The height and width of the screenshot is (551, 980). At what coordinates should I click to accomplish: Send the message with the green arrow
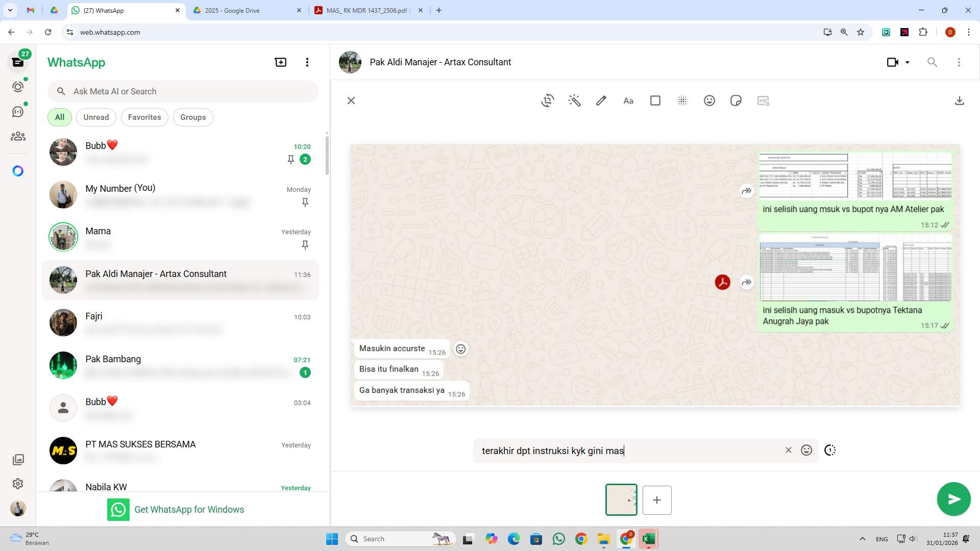[x=953, y=499]
